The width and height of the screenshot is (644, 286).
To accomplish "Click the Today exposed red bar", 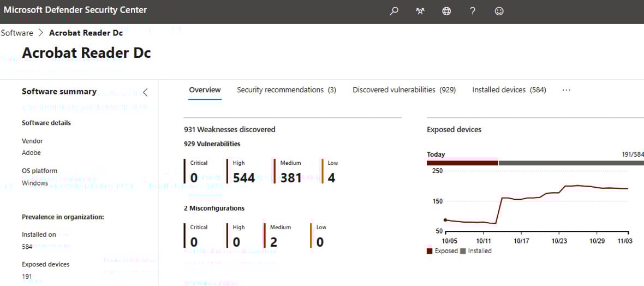I will pyautogui.click(x=462, y=163).
